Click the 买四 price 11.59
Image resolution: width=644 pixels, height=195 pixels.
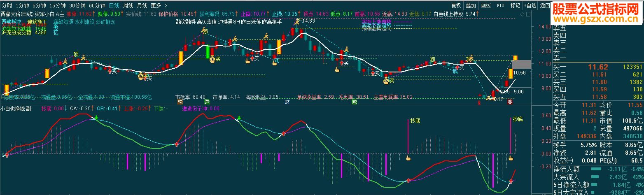pos(599,89)
